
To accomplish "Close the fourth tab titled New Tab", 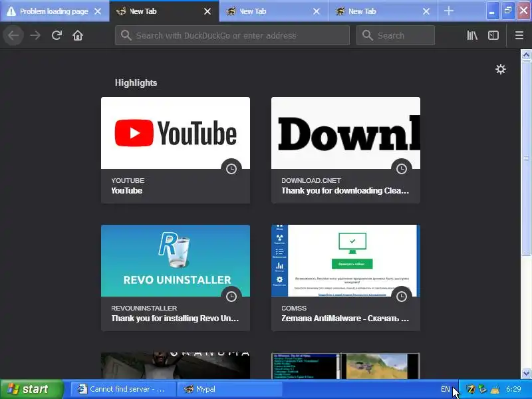I will point(426,11).
